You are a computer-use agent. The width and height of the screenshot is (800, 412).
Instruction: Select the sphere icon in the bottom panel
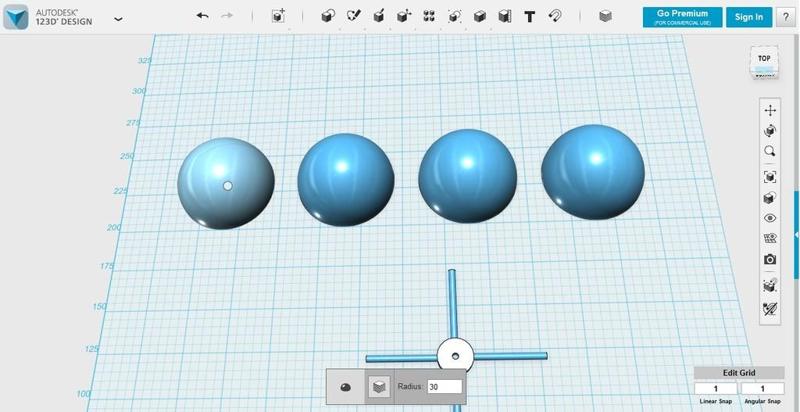[345, 387]
